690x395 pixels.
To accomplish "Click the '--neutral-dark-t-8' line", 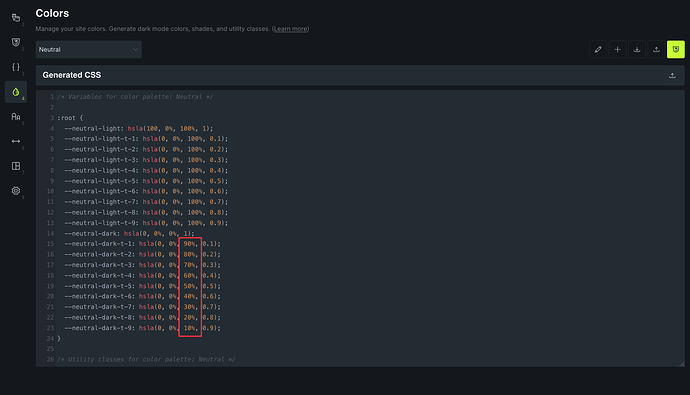I will tap(143, 317).
